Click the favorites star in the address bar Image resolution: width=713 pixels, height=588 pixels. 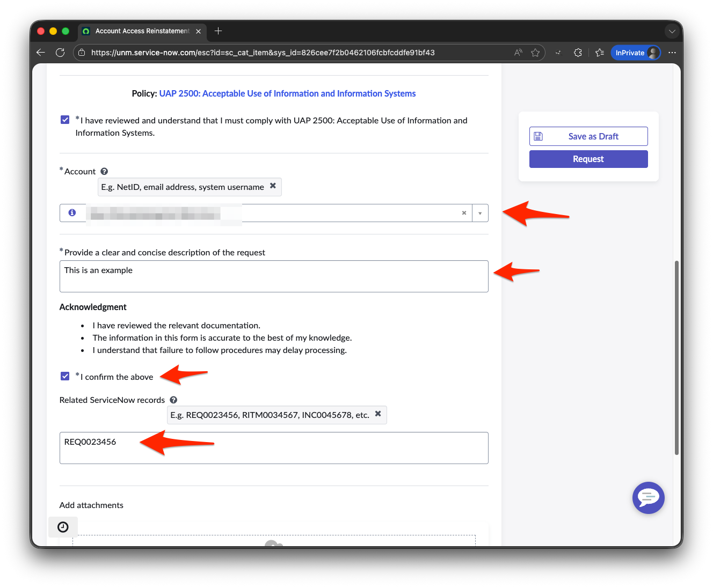[535, 52]
